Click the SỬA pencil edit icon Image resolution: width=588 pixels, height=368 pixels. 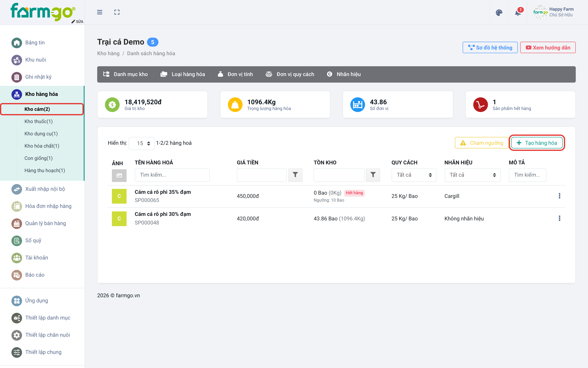click(x=77, y=21)
